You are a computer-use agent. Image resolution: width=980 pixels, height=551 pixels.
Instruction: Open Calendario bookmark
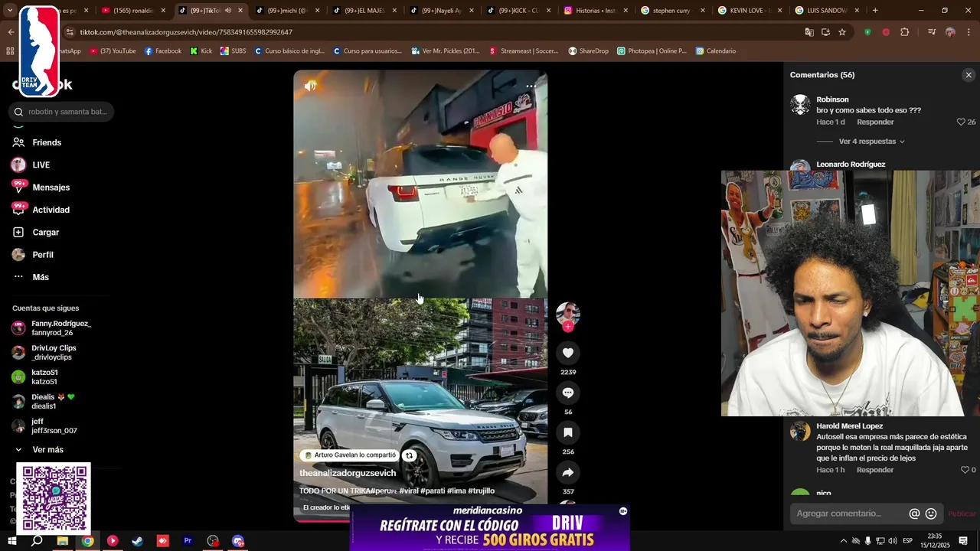click(716, 51)
